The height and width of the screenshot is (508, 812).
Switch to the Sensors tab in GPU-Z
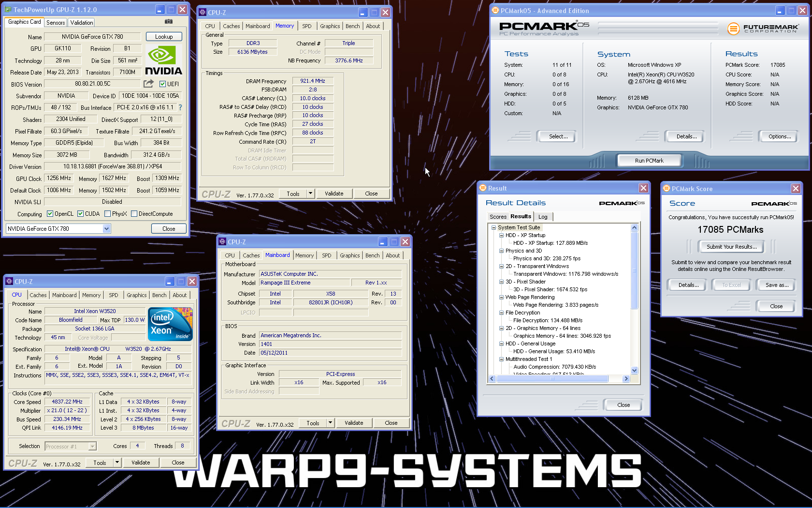click(56, 23)
